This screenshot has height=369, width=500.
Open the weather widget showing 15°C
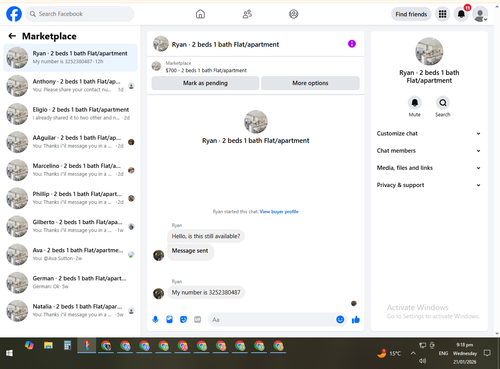coord(389,353)
